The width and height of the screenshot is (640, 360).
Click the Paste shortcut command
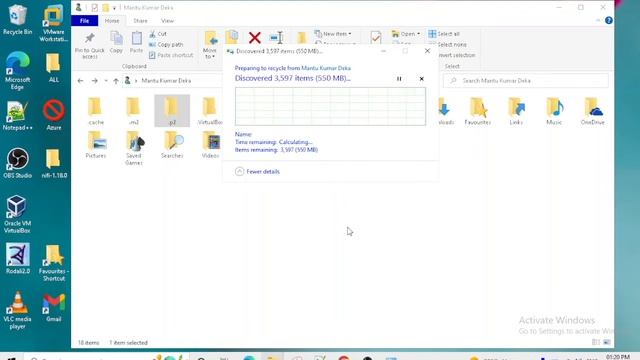tap(171, 55)
